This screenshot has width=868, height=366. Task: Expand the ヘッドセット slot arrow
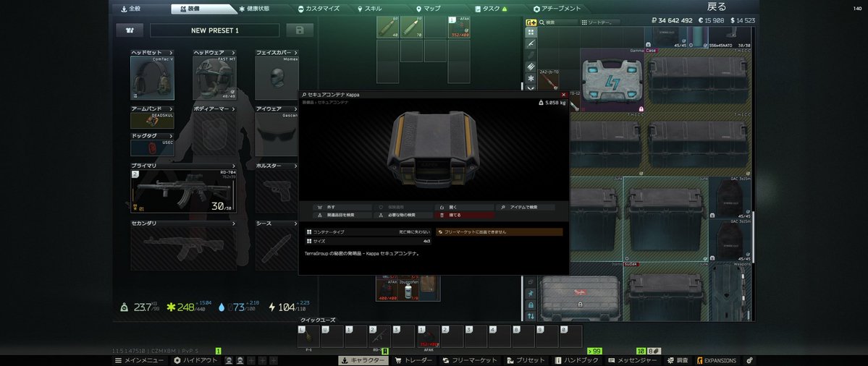click(172, 53)
